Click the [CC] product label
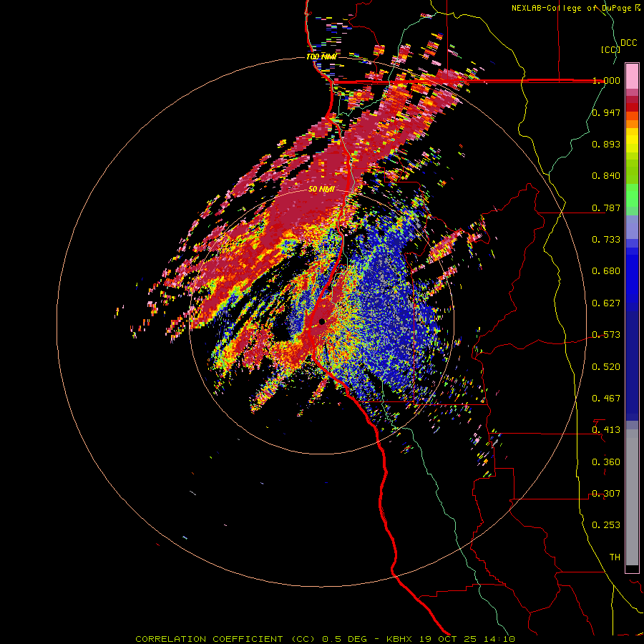The height and width of the screenshot is (644, 644). point(610,49)
